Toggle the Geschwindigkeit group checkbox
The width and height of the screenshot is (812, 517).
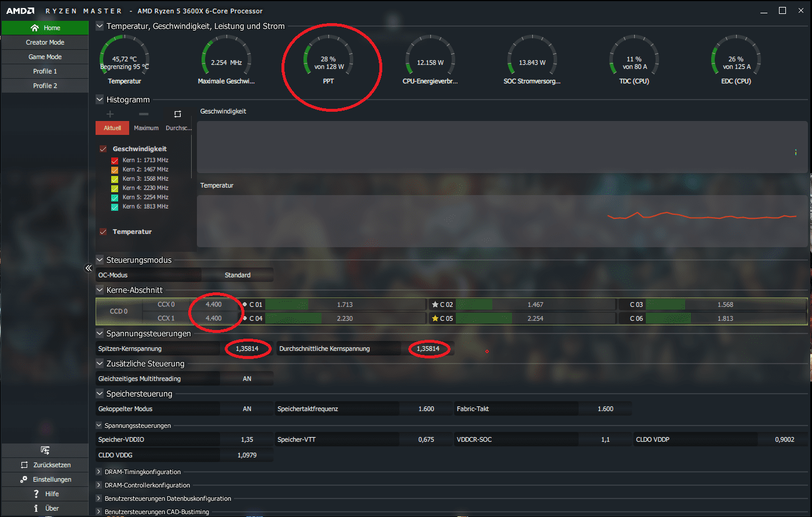pyautogui.click(x=103, y=149)
